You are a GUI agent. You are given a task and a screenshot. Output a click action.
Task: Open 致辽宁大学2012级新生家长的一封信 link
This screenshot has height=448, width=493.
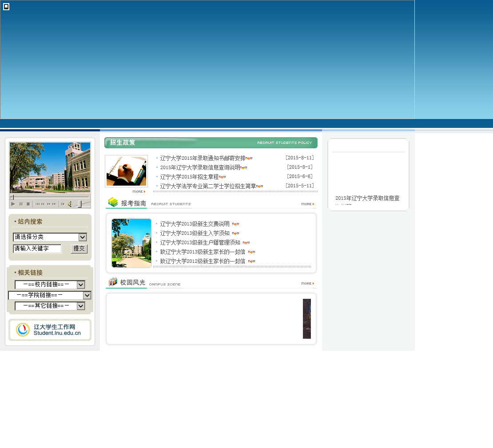tap(203, 261)
